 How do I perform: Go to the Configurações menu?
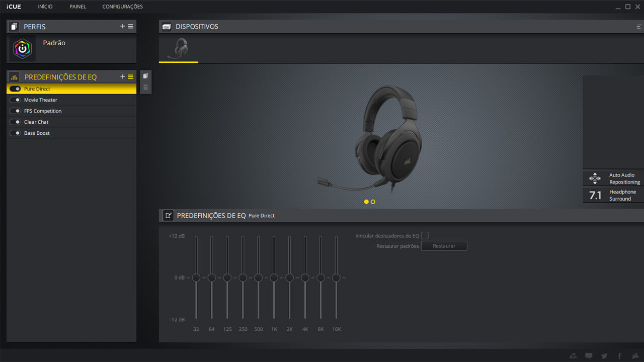click(122, 7)
